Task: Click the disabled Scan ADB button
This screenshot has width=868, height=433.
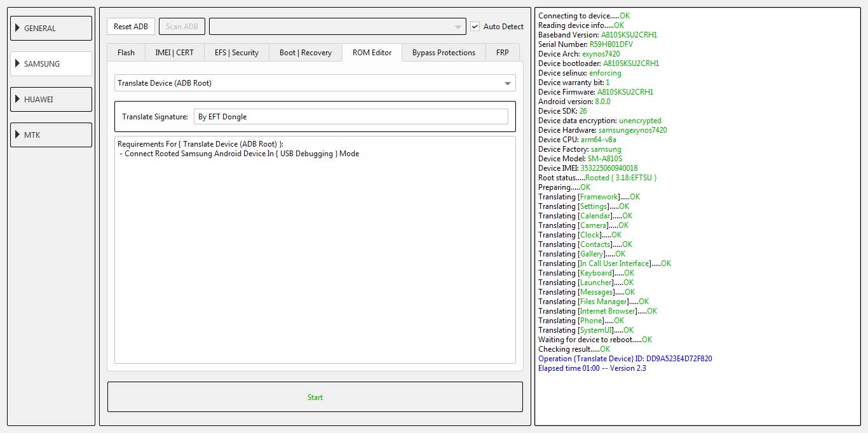Action: (x=182, y=26)
